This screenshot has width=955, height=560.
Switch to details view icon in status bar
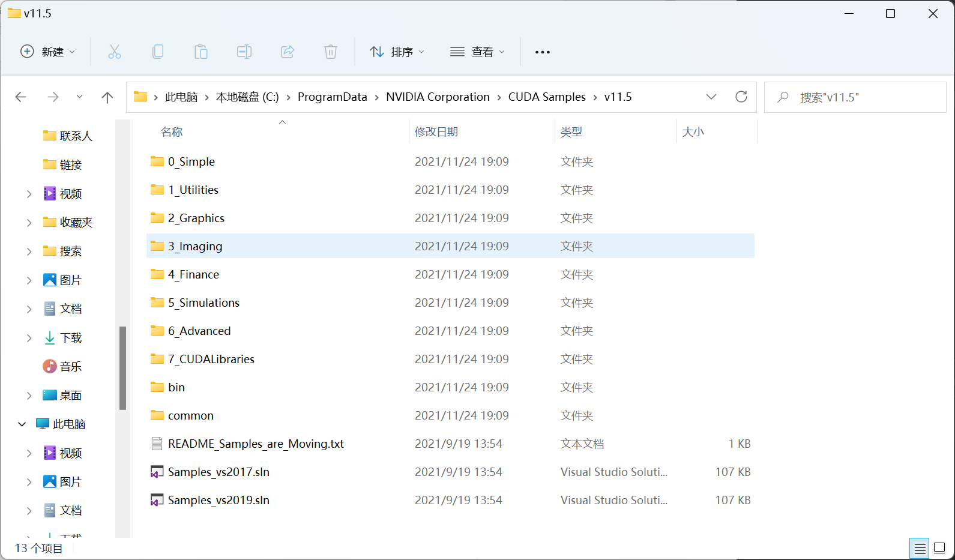(x=920, y=548)
